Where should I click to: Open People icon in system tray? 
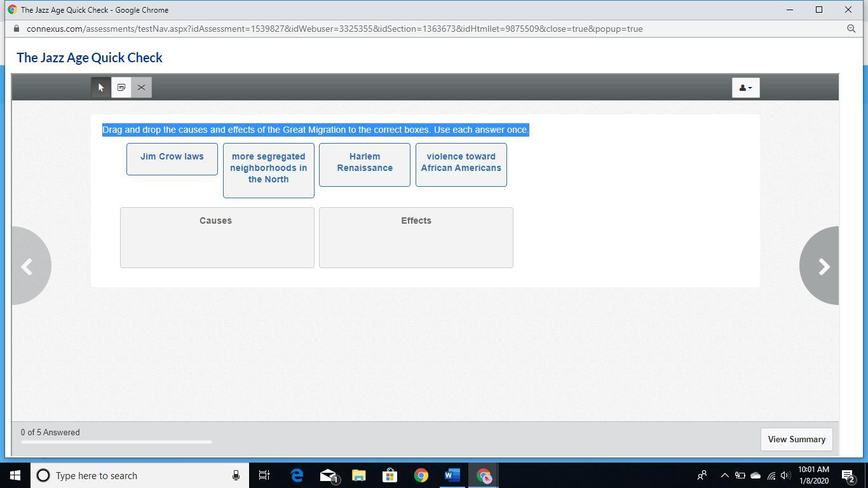[702, 475]
